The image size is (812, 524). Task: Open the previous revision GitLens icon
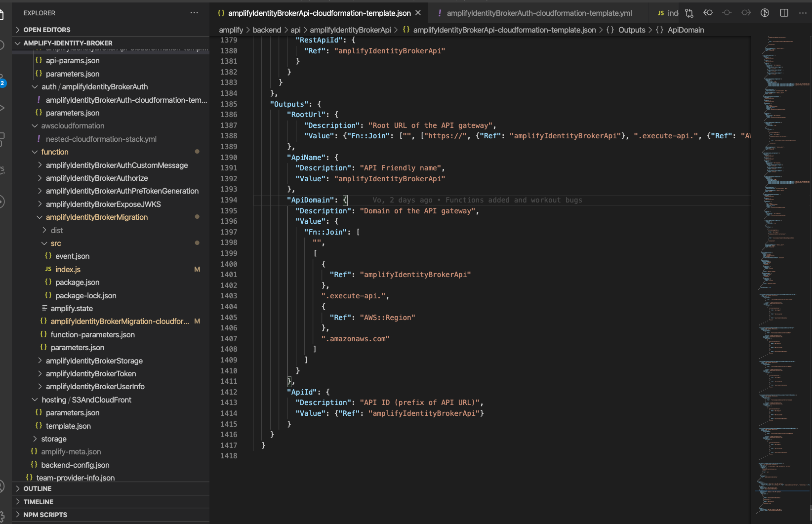[x=708, y=13]
